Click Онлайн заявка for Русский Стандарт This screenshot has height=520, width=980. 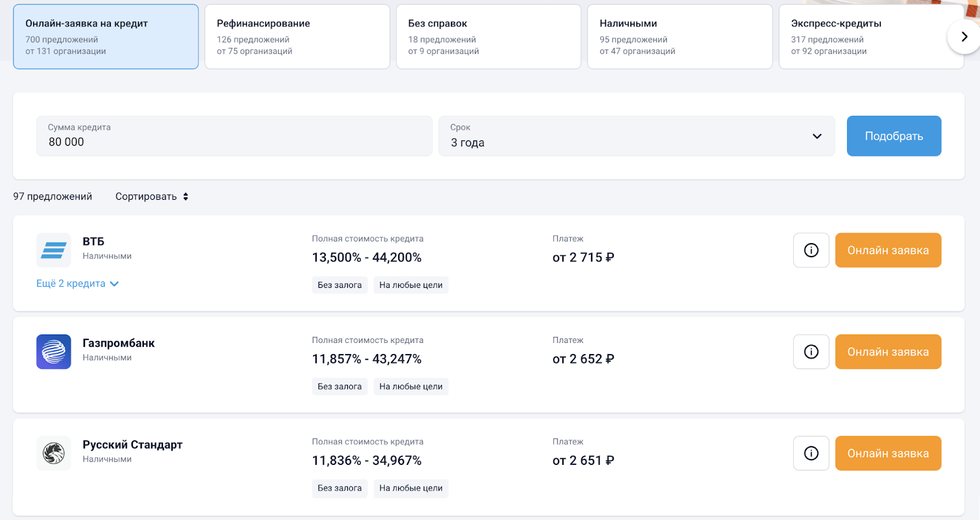(x=888, y=453)
